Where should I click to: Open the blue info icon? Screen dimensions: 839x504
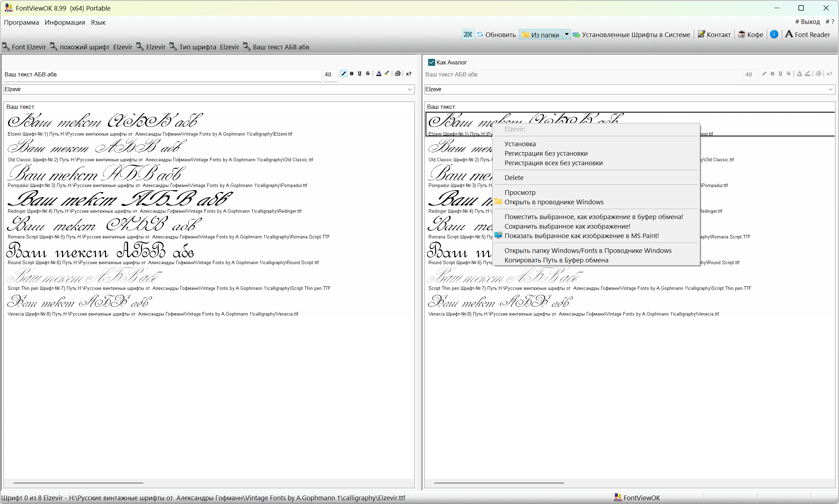click(774, 34)
